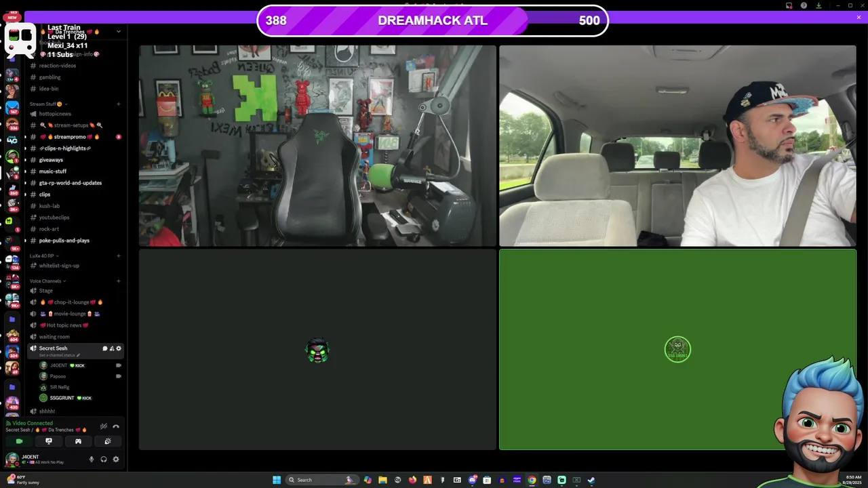Open Copilot from the taskbar
The image size is (868, 488).
pyautogui.click(x=368, y=480)
